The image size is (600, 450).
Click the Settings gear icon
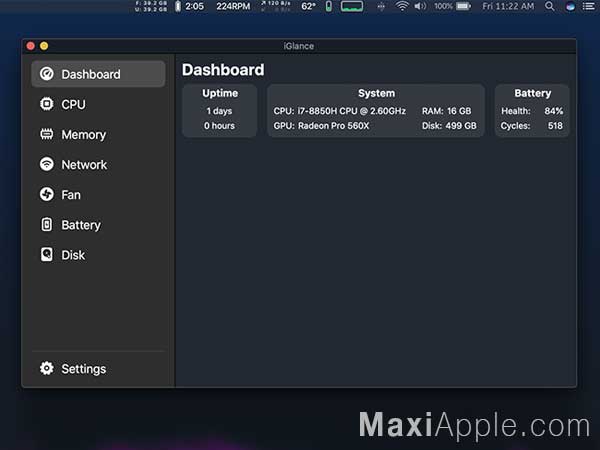click(47, 368)
